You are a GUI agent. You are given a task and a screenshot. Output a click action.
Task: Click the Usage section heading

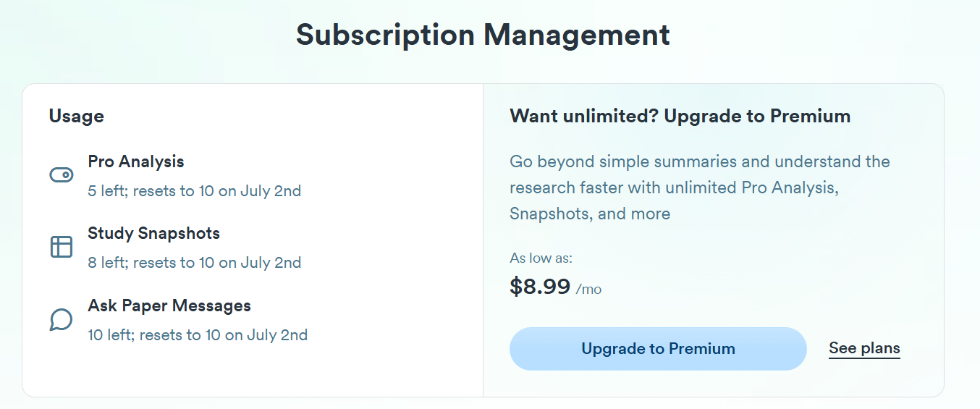(x=76, y=116)
